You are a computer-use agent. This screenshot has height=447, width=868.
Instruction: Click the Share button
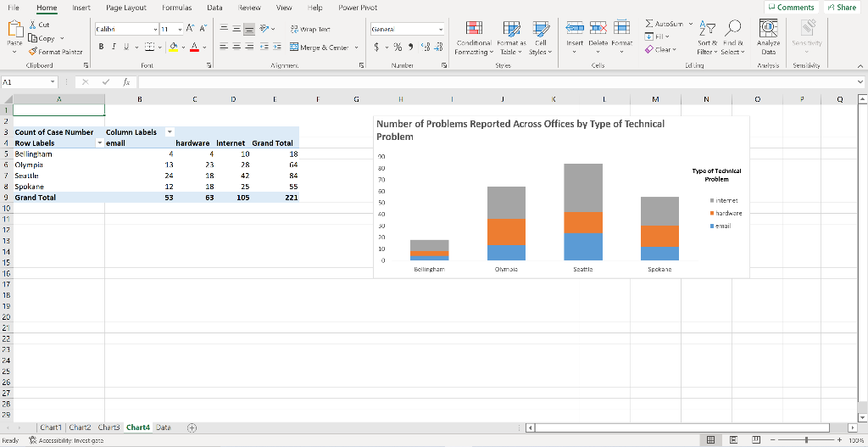click(843, 7)
